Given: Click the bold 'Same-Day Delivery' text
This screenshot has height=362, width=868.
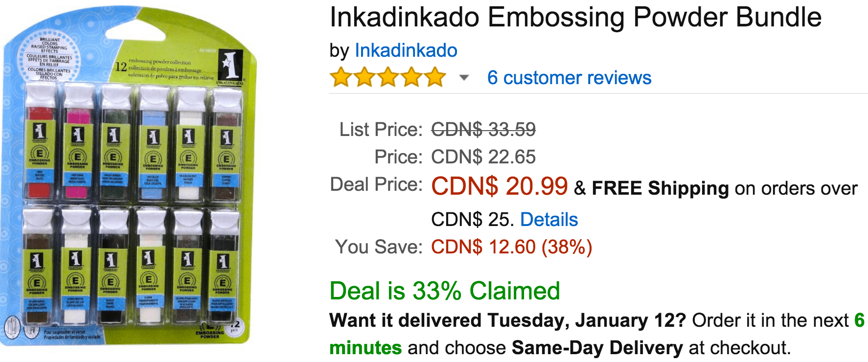Looking at the screenshot, I should coord(597,348).
